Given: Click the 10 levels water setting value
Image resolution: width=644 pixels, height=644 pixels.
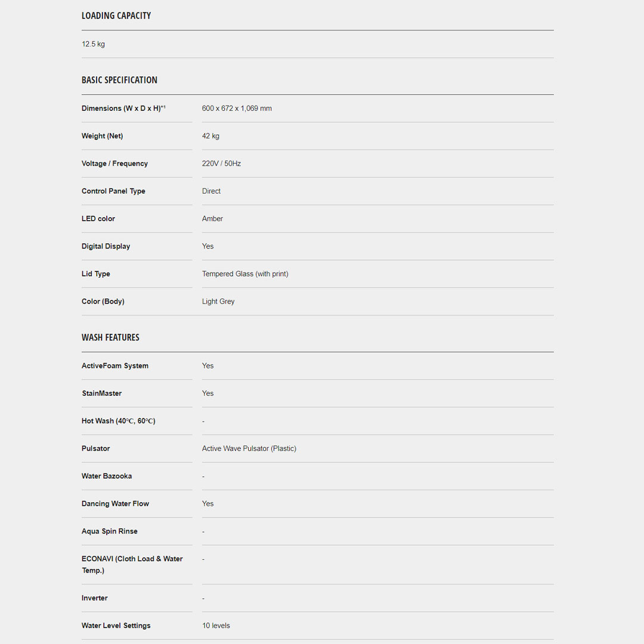Looking at the screenshot, I should coord(216,626).
